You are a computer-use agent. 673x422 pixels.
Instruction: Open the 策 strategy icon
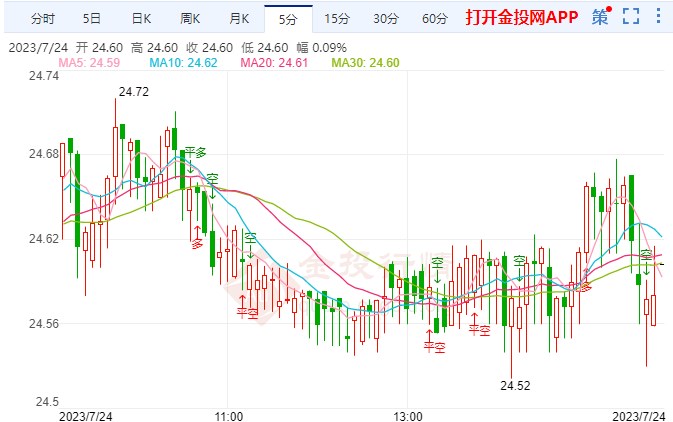(x=600, y=17)
